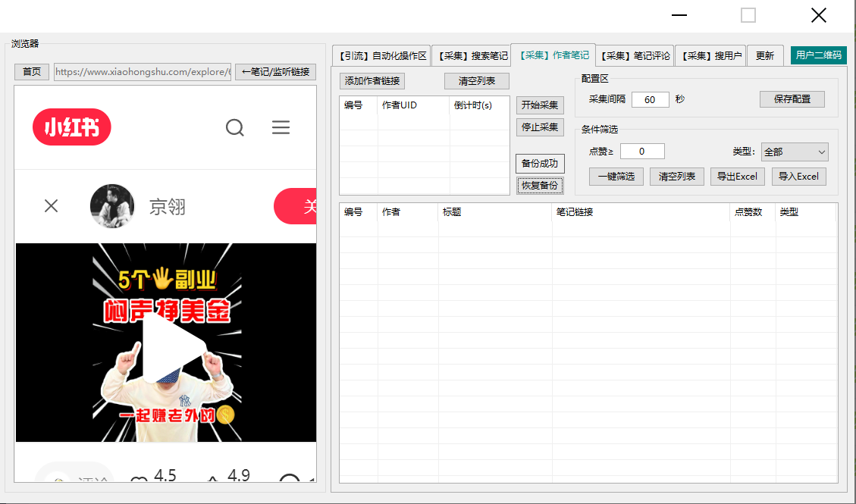Close the note with the X icon
856x504 pixels.
coord(51,205)
